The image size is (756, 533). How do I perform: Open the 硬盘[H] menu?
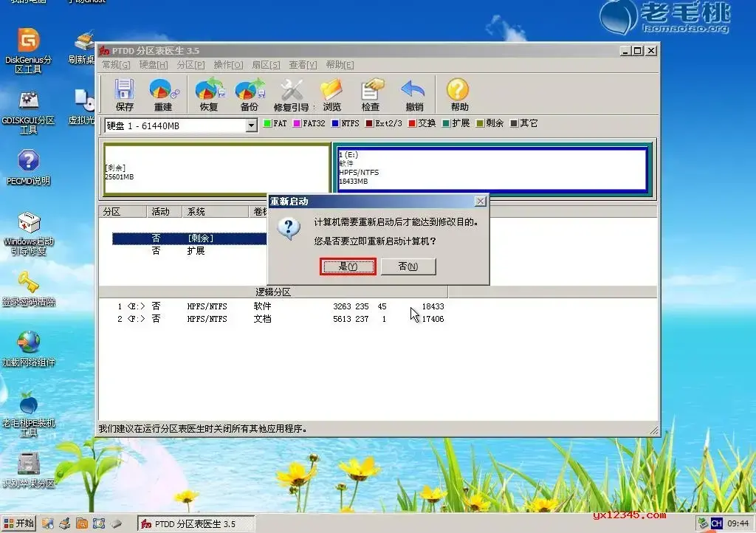[154, 64]
